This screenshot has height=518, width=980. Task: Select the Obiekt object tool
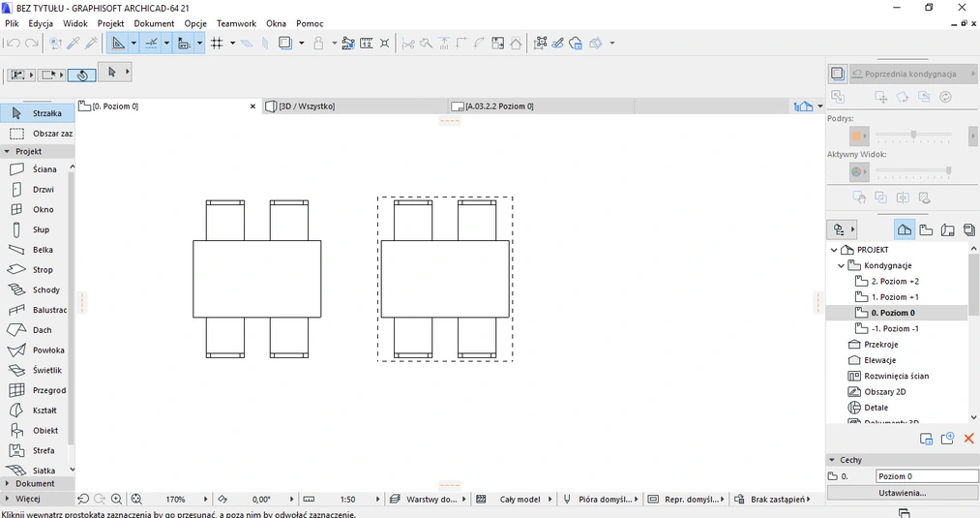35,431
